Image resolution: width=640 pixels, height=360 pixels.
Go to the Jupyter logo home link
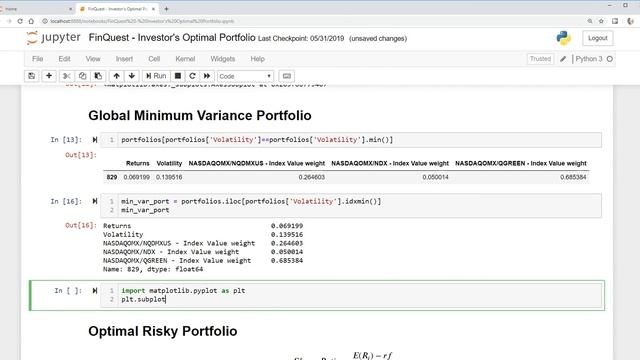click(53, 38)
